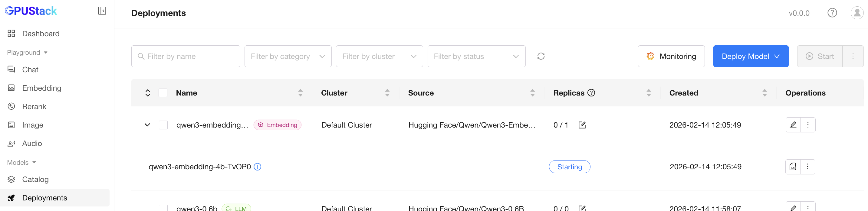Image resolution: width=868 pixels, height=211 pixels.
Task: Collapse the qwen3-embedding row chevron
Action: click(x=147, y=125)
